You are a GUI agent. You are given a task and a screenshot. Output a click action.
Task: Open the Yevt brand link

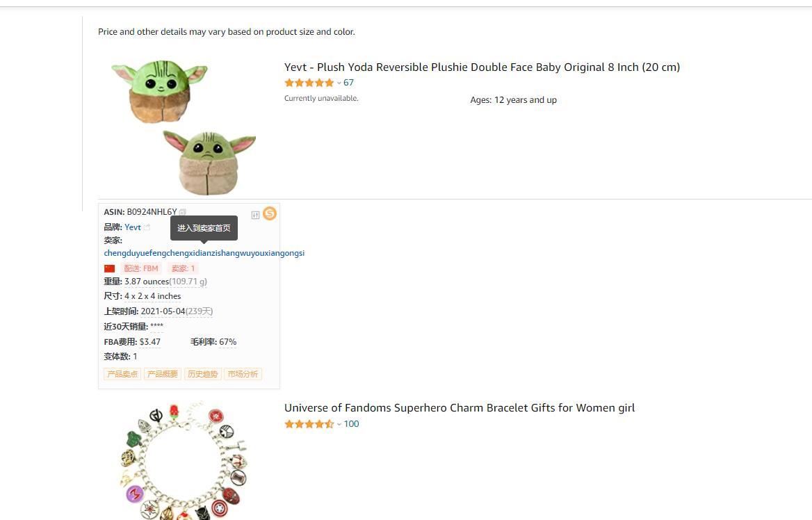[133, 227]
